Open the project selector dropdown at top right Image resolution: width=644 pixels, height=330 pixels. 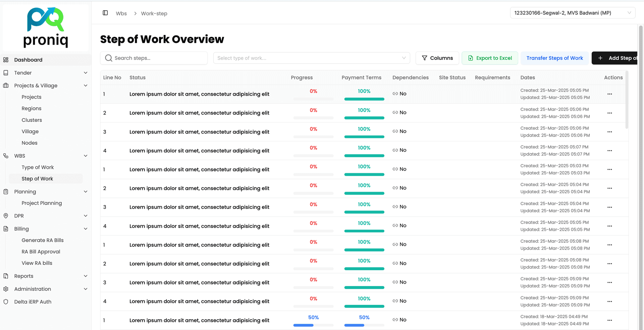tap(572, 13)
